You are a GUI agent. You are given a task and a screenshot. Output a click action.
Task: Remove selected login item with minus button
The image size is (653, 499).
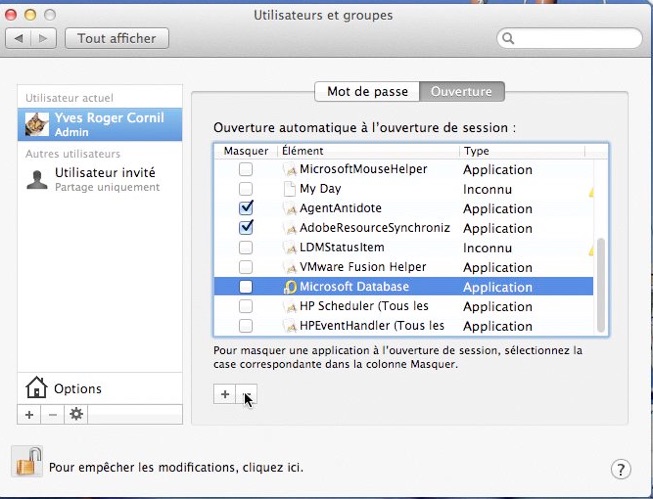click(247, 394)
